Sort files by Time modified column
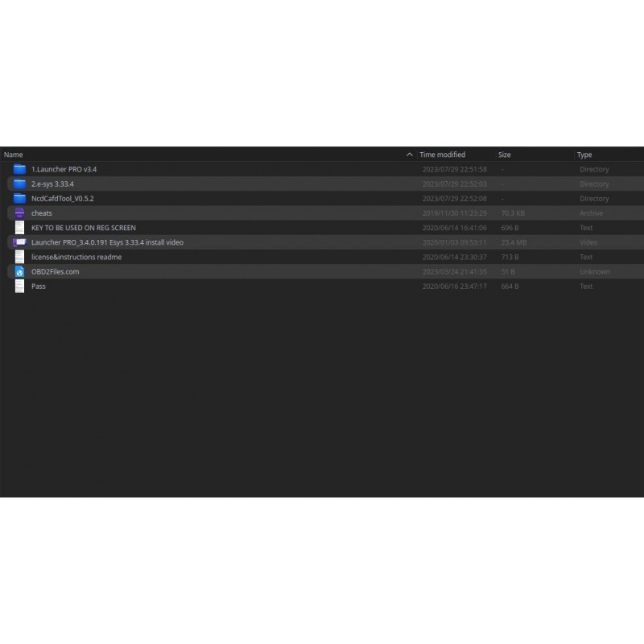Viewport: 644px width, 644px height. point(442,155)
